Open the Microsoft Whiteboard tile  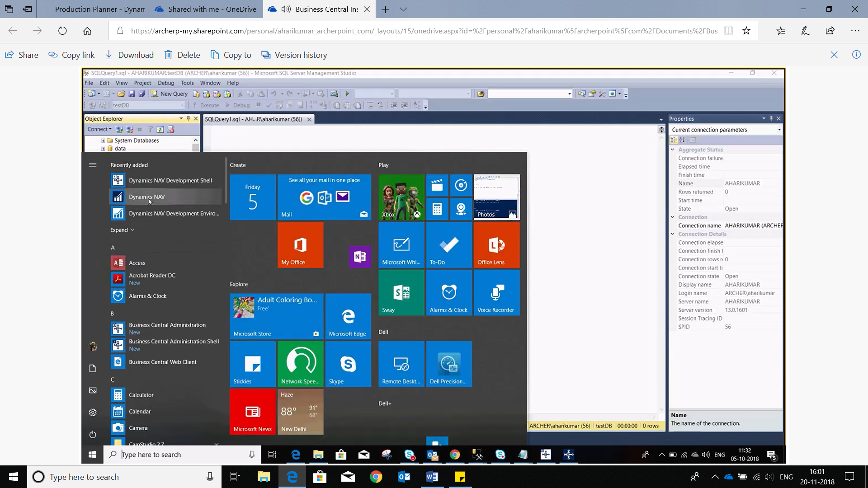(401, 245)
